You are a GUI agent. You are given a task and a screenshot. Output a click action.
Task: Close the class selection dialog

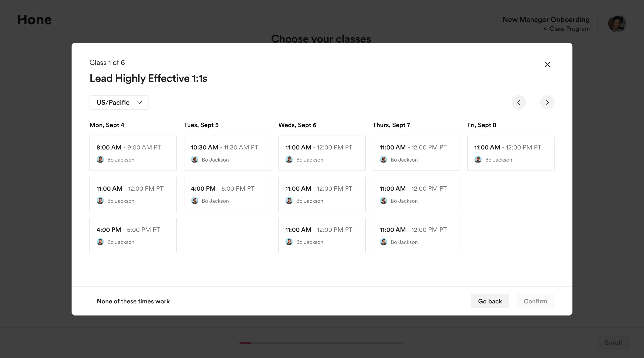547,64
